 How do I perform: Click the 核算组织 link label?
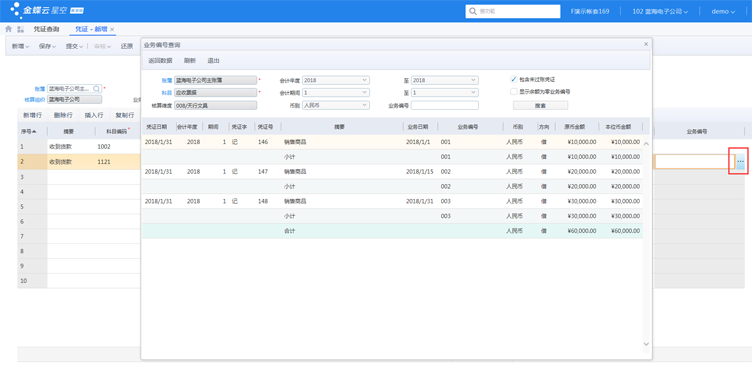click(35, 99)
